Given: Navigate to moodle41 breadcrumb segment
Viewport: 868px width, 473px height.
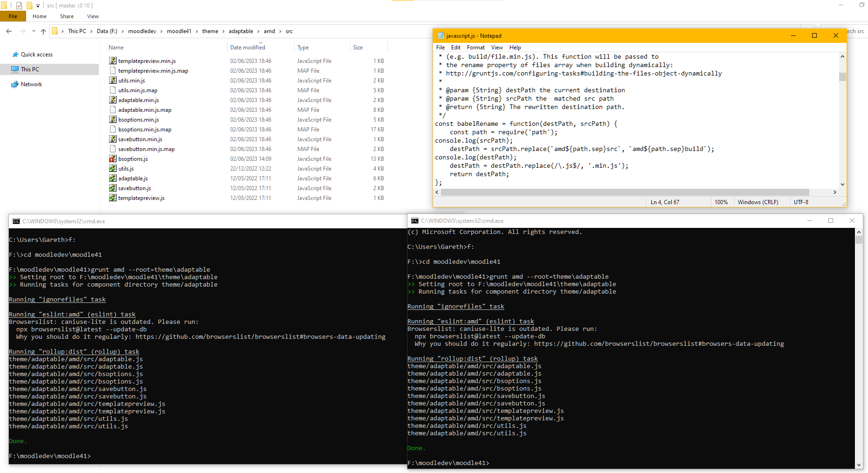Looking at the screenshot, I should tap(179, 31).
